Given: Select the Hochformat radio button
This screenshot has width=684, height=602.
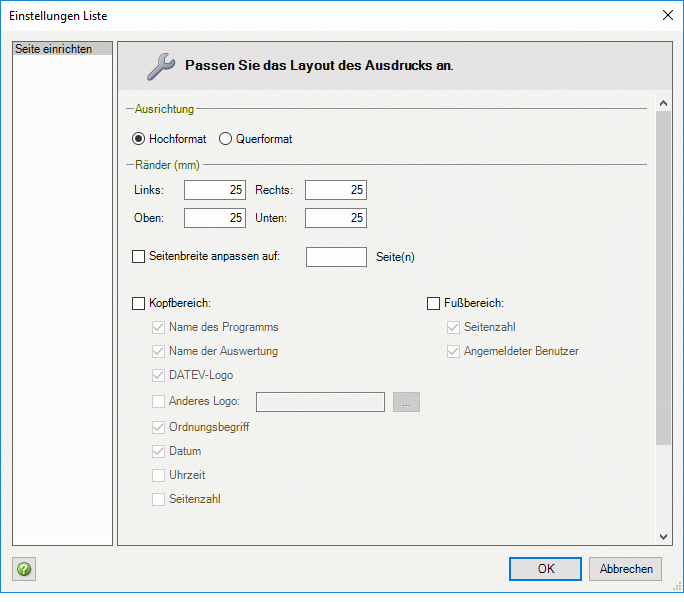Looking at the screenshot, I should coord(139,139).
